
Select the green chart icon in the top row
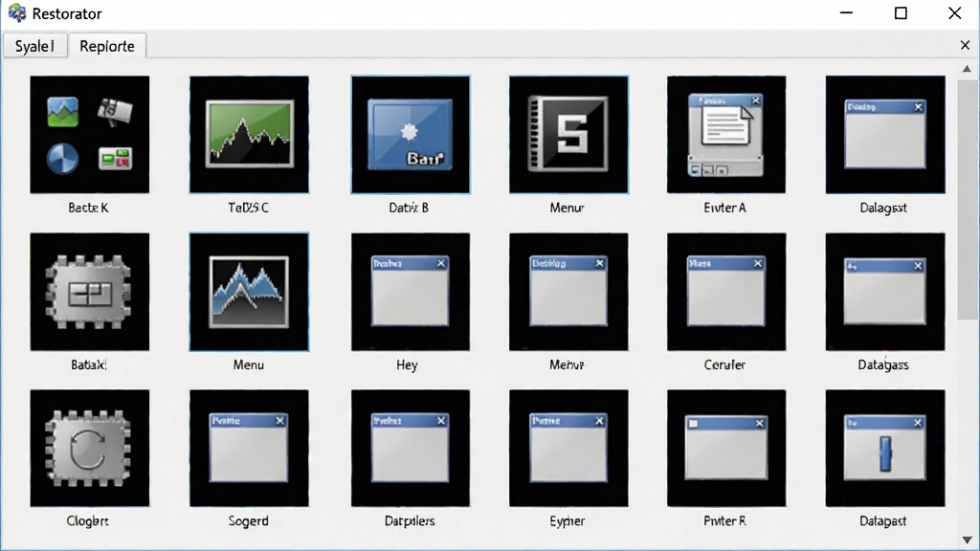tap(250, 134)
